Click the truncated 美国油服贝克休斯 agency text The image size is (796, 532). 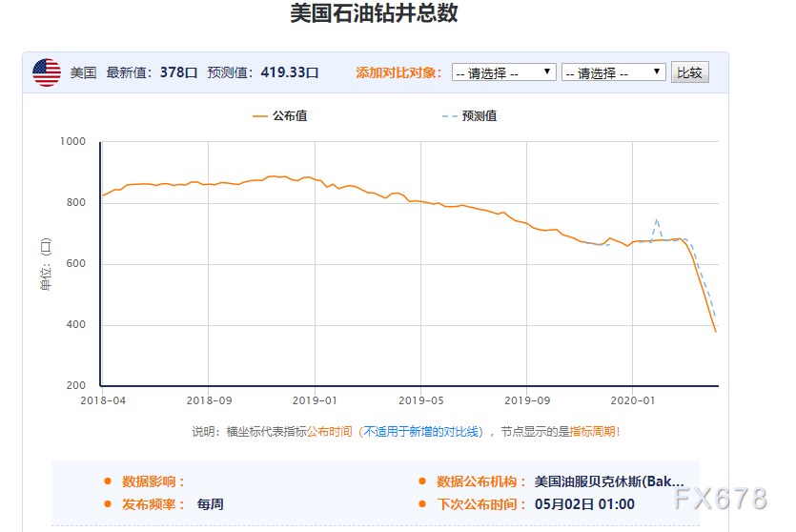pyautogui.click(x=609, y=481)
